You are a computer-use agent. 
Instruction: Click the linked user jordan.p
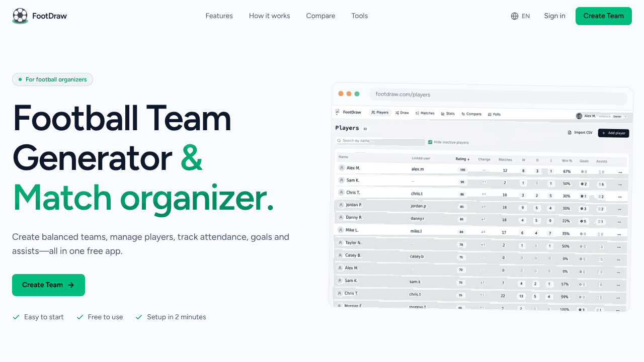pos(419,206)
